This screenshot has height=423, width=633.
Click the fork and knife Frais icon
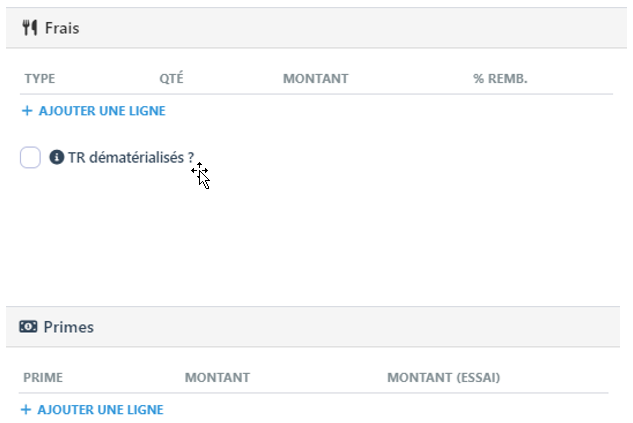point(29,28)
